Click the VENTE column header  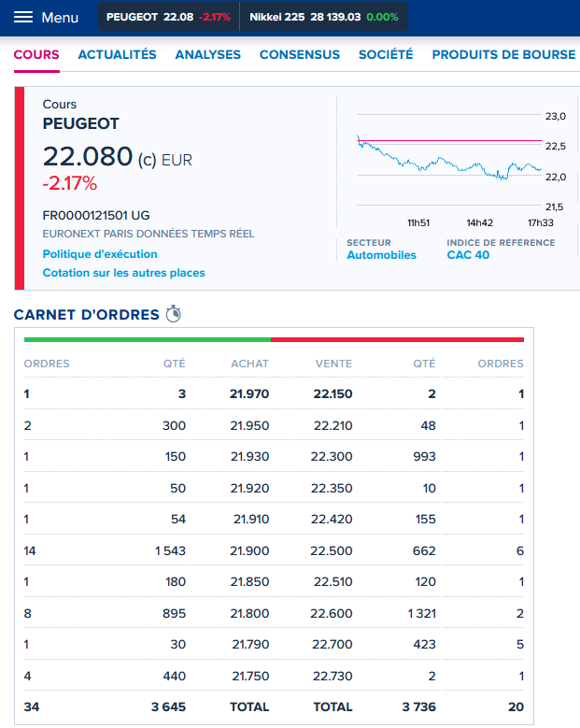[x=333, y=364]
